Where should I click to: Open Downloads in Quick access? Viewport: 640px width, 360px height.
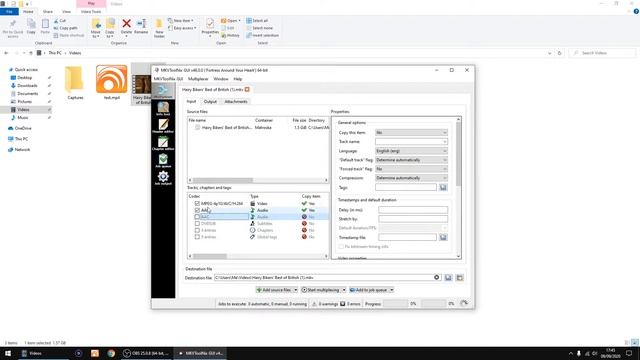point(27,85)
